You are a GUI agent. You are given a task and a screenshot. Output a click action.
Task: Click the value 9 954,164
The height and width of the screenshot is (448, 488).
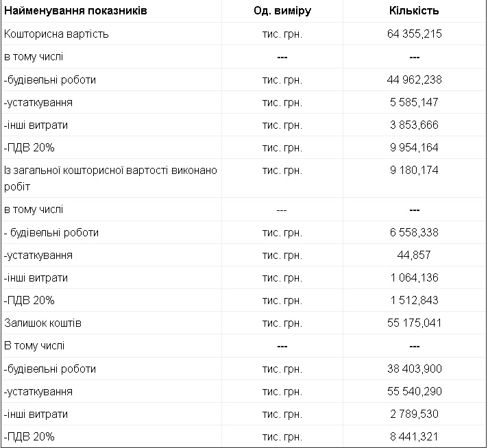[x=414, y=147]
